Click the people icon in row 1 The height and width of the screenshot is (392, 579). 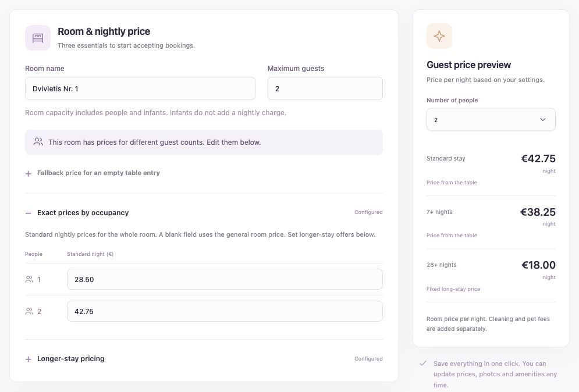pos(29,279)
